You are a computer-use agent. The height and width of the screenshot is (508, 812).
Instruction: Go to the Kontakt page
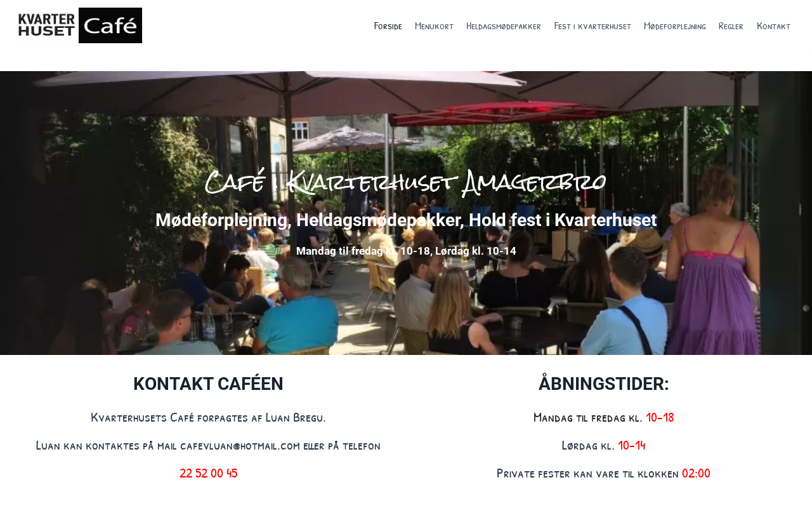coord(773,26)
